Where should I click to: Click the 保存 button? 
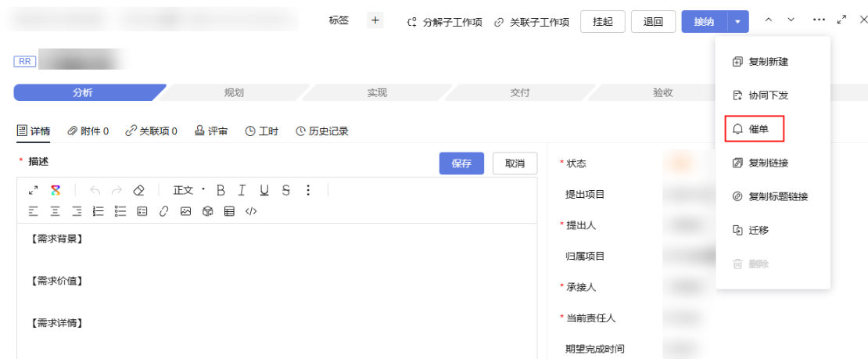(461, 163)
